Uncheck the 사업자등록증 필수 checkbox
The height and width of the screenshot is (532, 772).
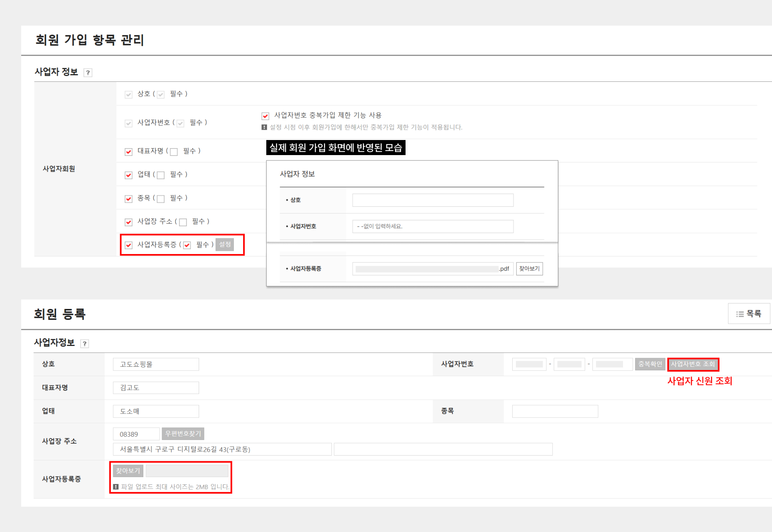tap(187, 245)
